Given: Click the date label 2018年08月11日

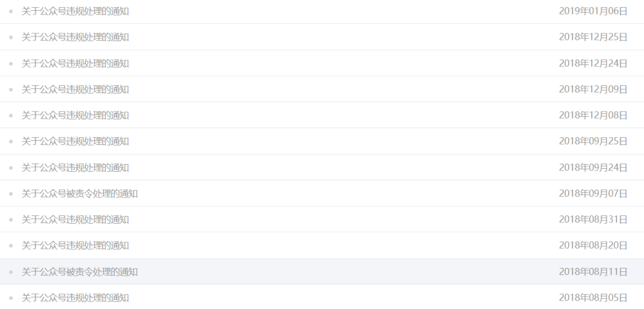Looking at the screenshot, I should click(593, 271).
